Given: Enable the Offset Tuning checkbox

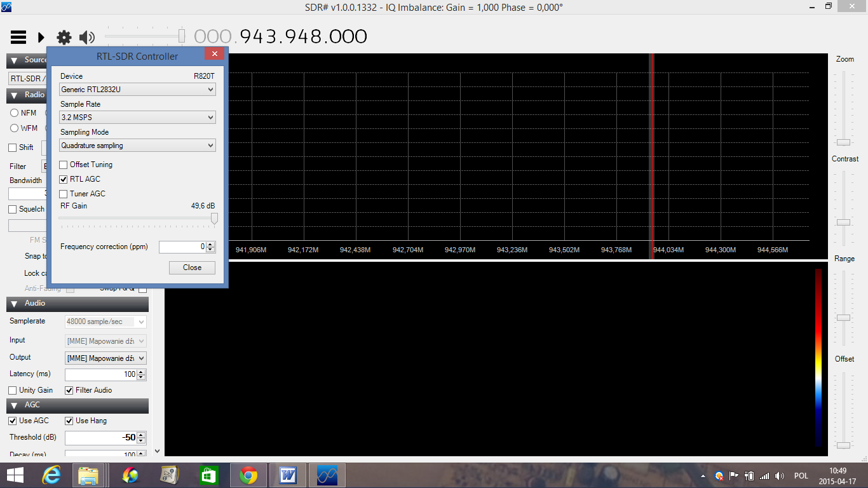Looking at the screenshot, I should 64,165.
